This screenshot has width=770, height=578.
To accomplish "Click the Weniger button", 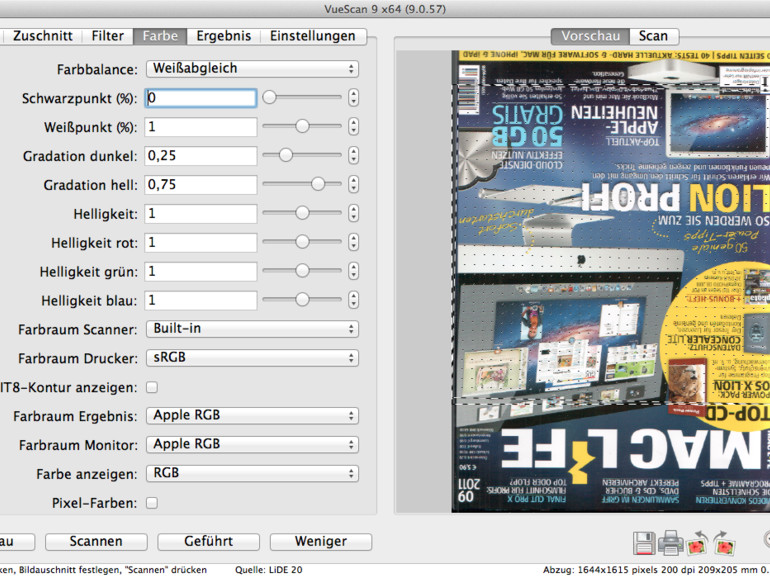I will [321, 542].
